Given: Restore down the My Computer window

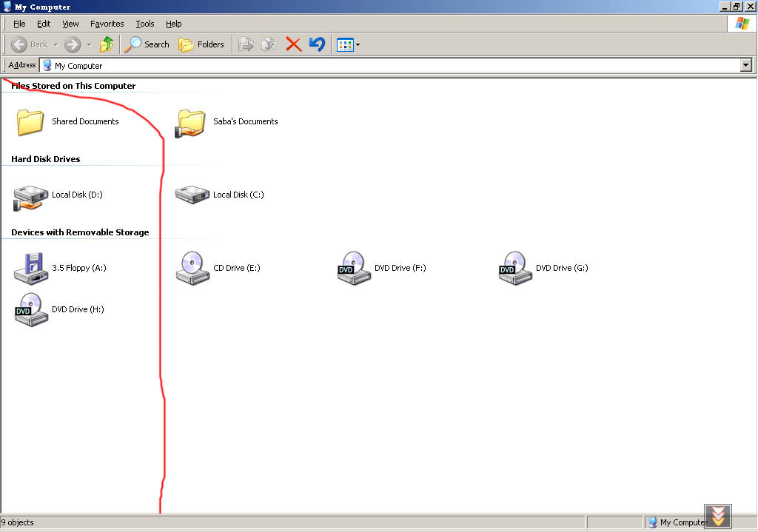Looking at the screenshot, I should 737,7.
